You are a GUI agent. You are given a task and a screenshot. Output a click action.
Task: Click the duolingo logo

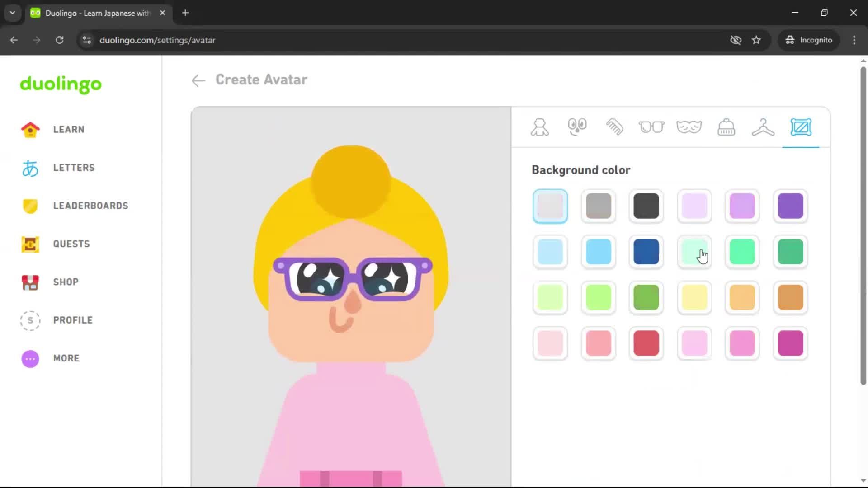click(60, 85)
